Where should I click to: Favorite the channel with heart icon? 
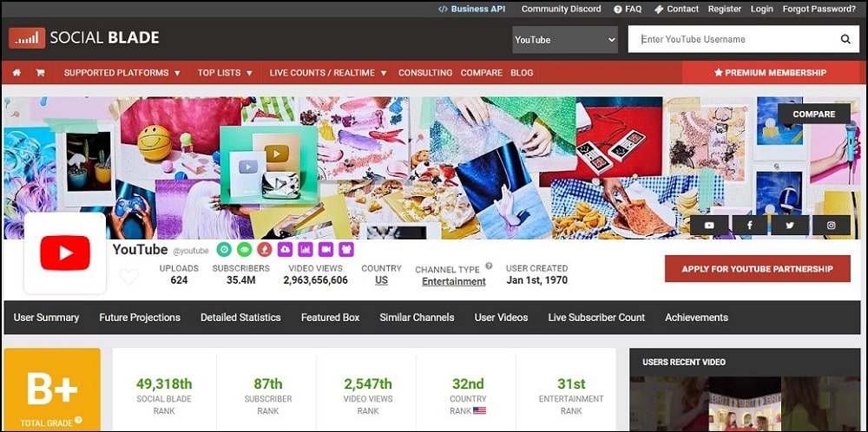pyautogui.click(x=129, y=276)
